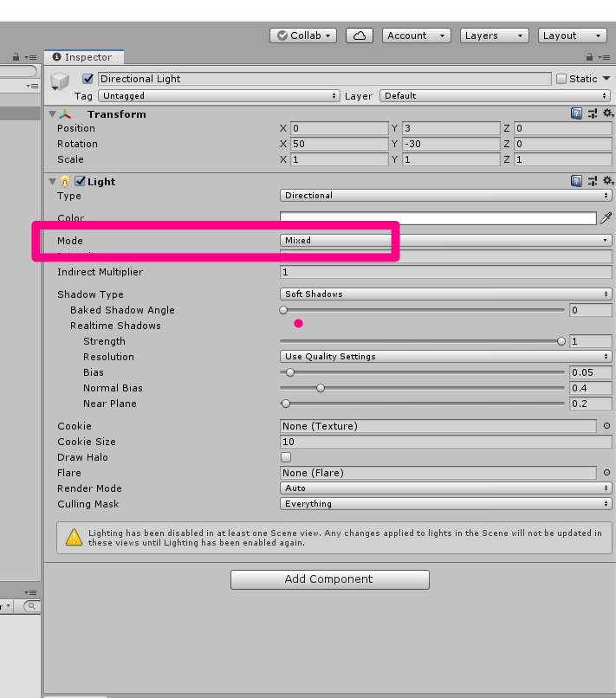Click the light Color swatch

pyautogui.click(x=438, y=218)
